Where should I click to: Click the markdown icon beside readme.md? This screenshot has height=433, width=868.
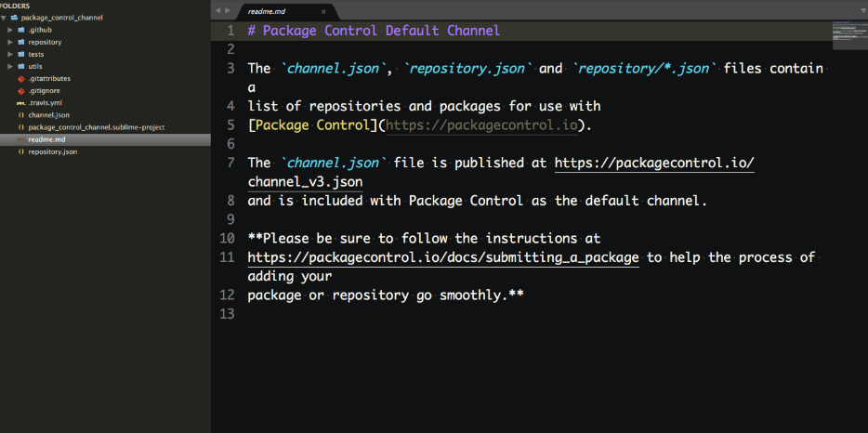(x=21, y=139)
